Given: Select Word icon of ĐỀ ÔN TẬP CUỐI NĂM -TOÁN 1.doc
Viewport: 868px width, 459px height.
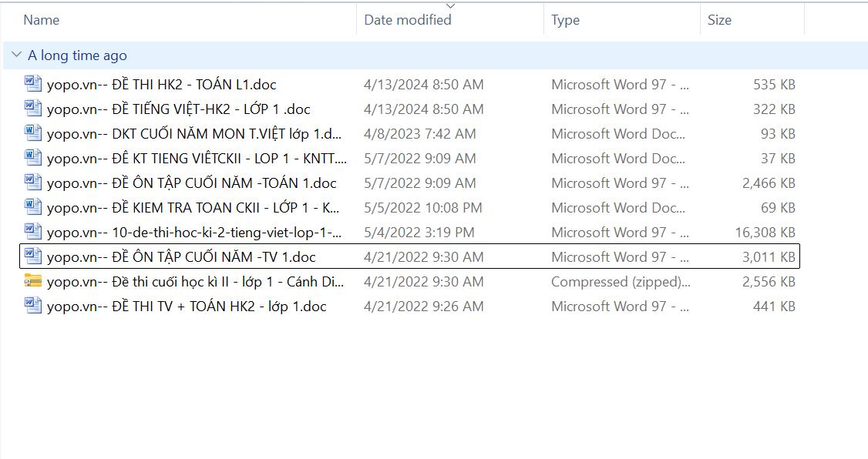Looking at the screenshot, I should click(32, 183).
